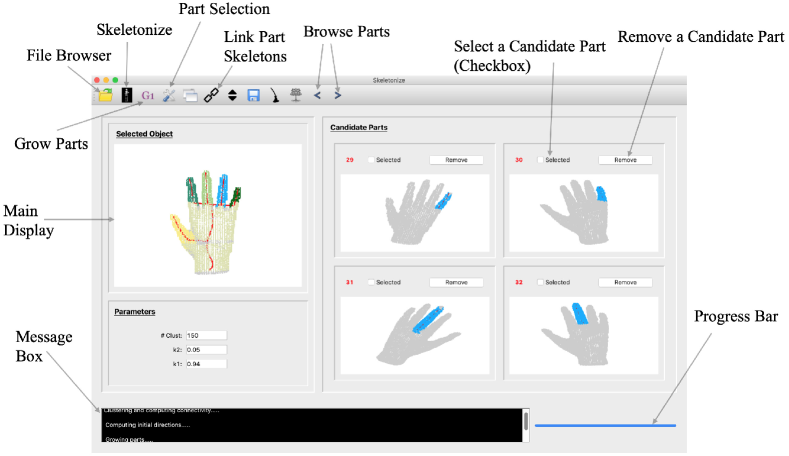Browse to previous parts with left arrow
Screen dimensions: 789x456
click(x=318, y=96)
